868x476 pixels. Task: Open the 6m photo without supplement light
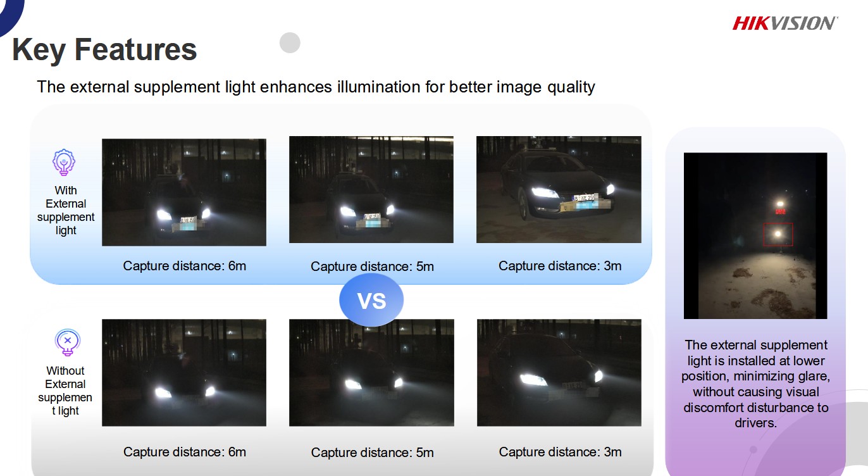point(184,372)
